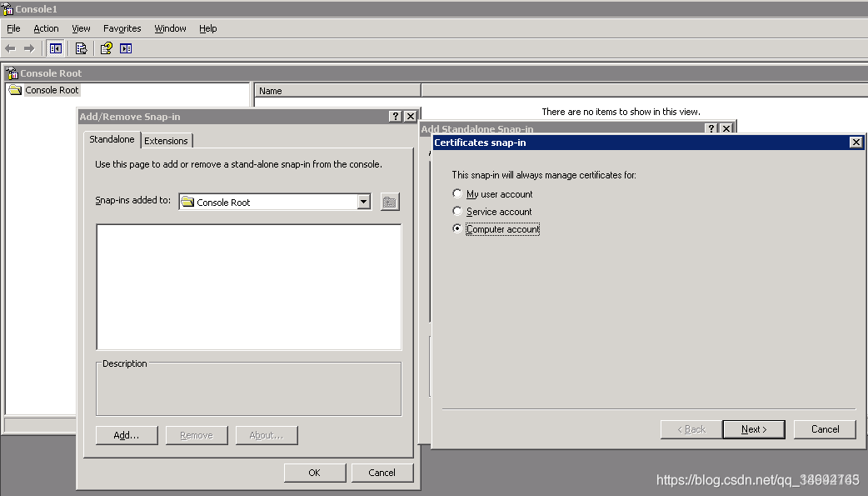Click the Name column header

337,90
